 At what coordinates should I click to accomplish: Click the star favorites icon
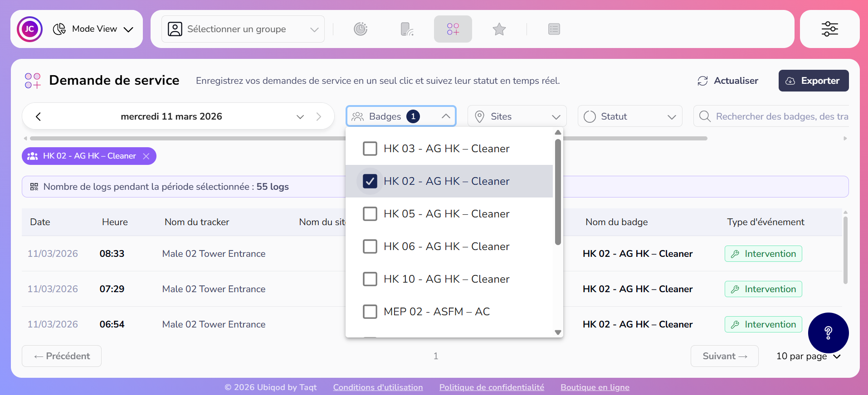click(x=499, y=29)
